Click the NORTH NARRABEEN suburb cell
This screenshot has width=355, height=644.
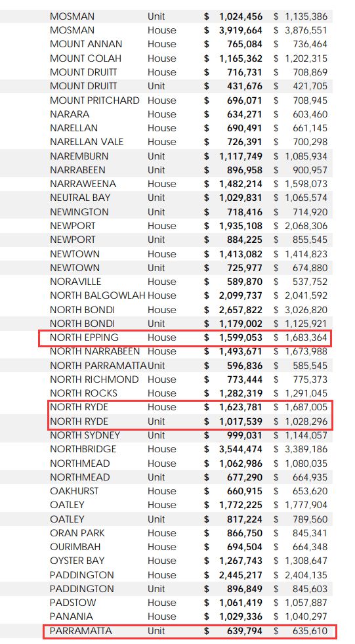coord(94,352)
